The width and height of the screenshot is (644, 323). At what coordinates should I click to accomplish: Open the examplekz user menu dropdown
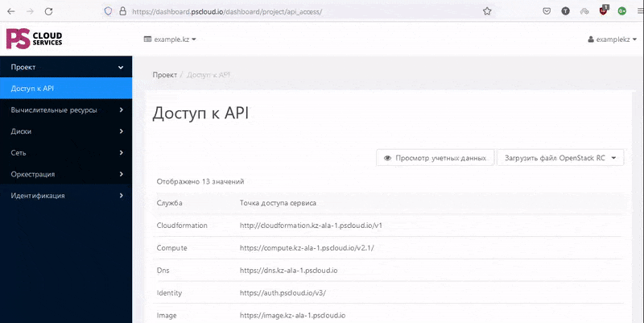[613, 39]
